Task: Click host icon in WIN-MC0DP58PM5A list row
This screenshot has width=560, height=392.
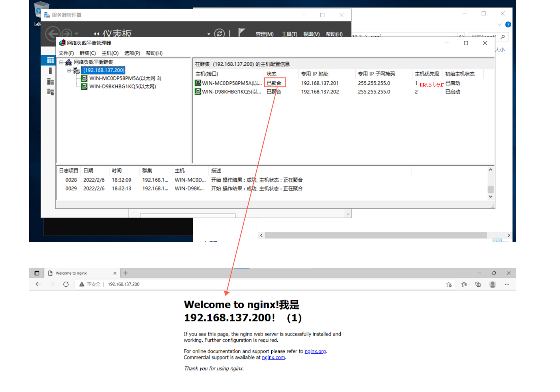Action: (x=198, y=83)
